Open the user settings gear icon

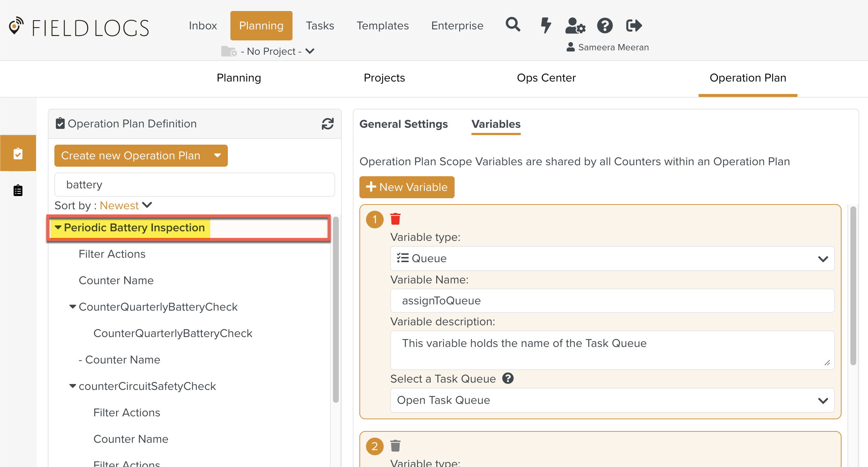575,26
